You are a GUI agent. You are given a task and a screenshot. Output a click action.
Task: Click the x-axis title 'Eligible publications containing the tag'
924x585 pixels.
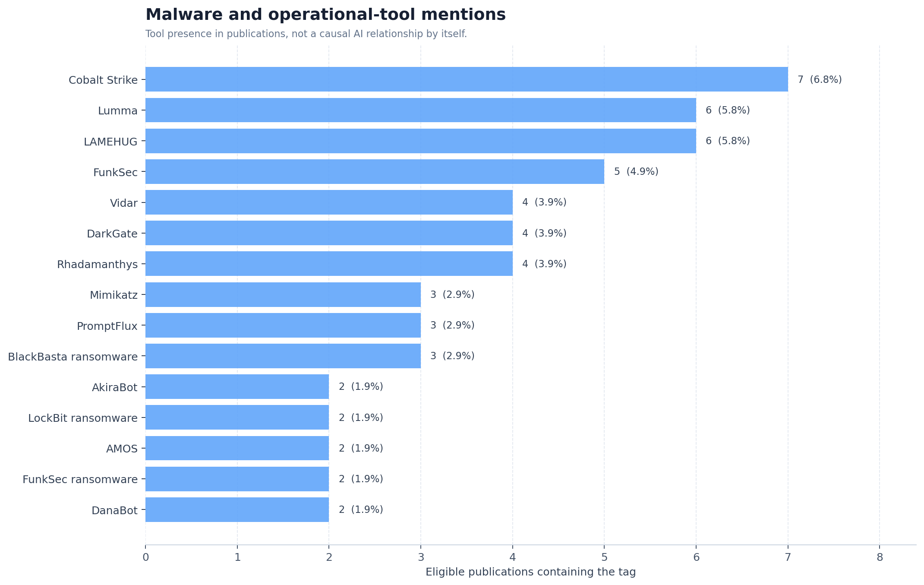(x=531, y=572)
